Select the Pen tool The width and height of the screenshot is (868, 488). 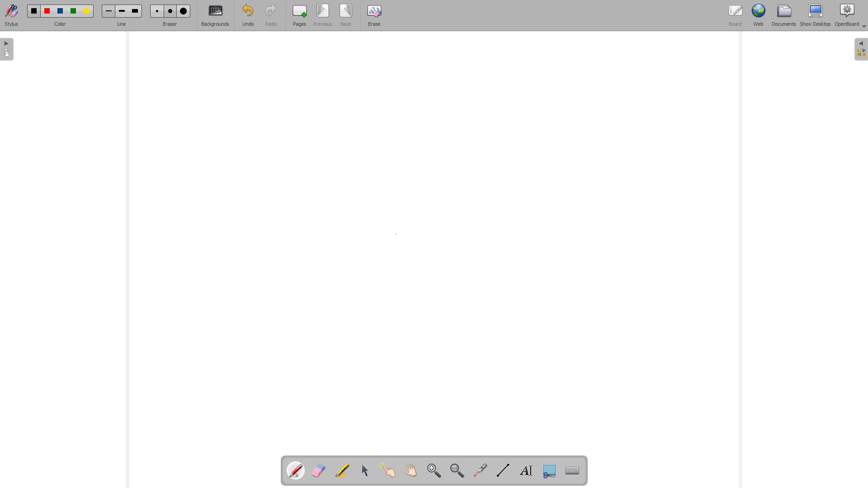295,470
